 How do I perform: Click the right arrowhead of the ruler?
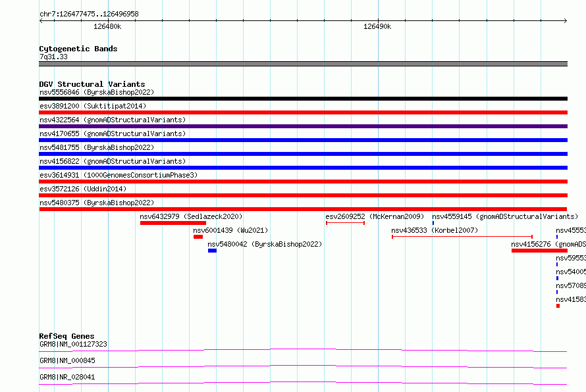566,21
